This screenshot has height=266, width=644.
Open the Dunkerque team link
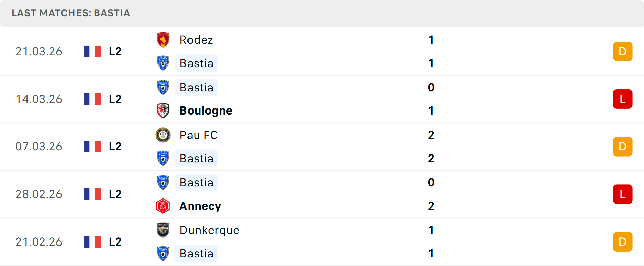209,230
